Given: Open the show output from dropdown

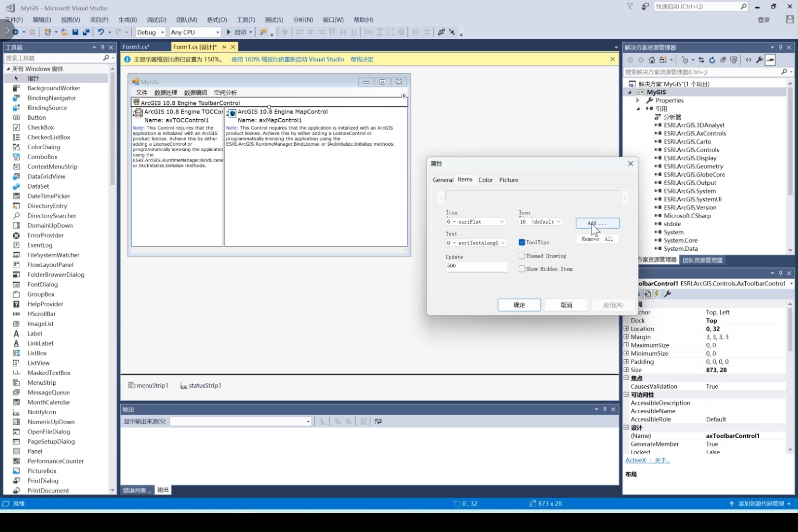Looking at the screenshot, I should pos(241,421).
